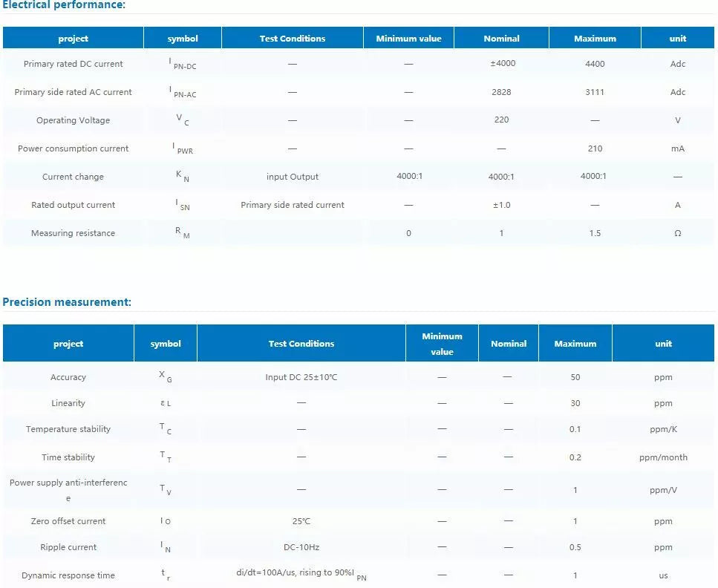The image size is (718, 588).
Task: Click the "Precision measurement:" section heading
Action: click(x=67, y=302)
